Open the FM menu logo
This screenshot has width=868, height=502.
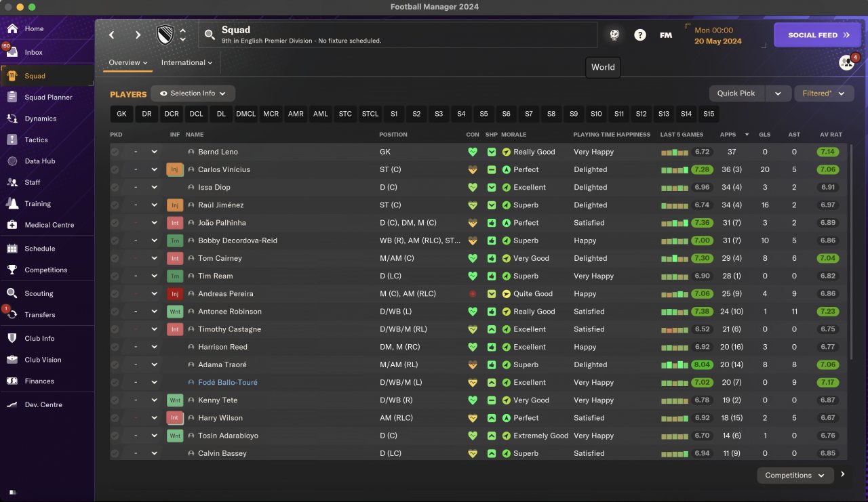[x=666, y=35]
